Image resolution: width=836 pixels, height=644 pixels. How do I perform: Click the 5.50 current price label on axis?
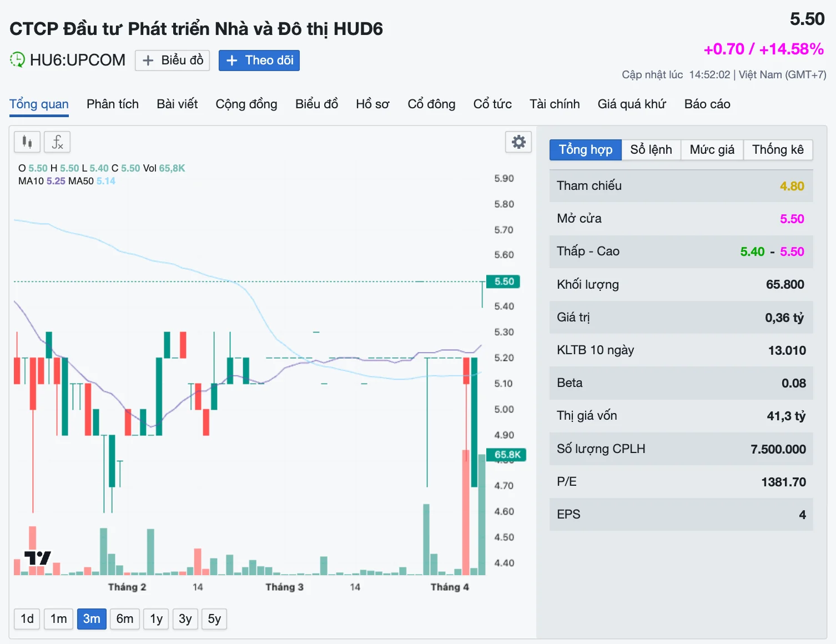[x=503, y=281]
